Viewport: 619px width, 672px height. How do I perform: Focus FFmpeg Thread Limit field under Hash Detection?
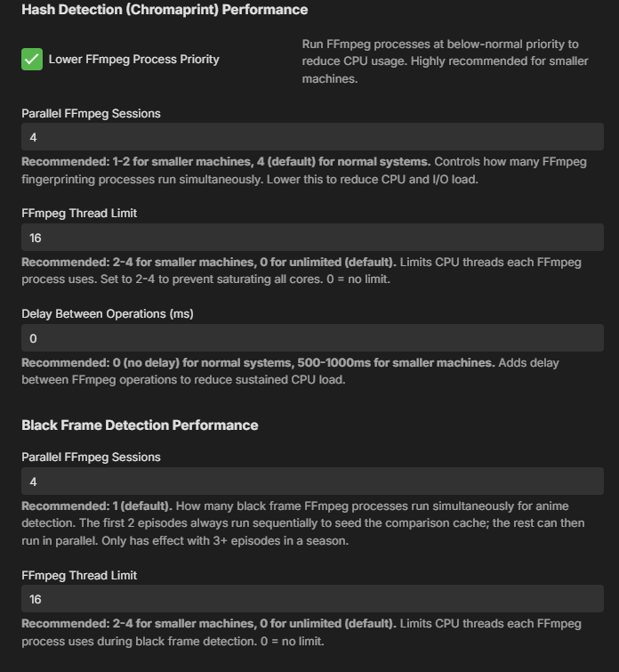[313, 238]
